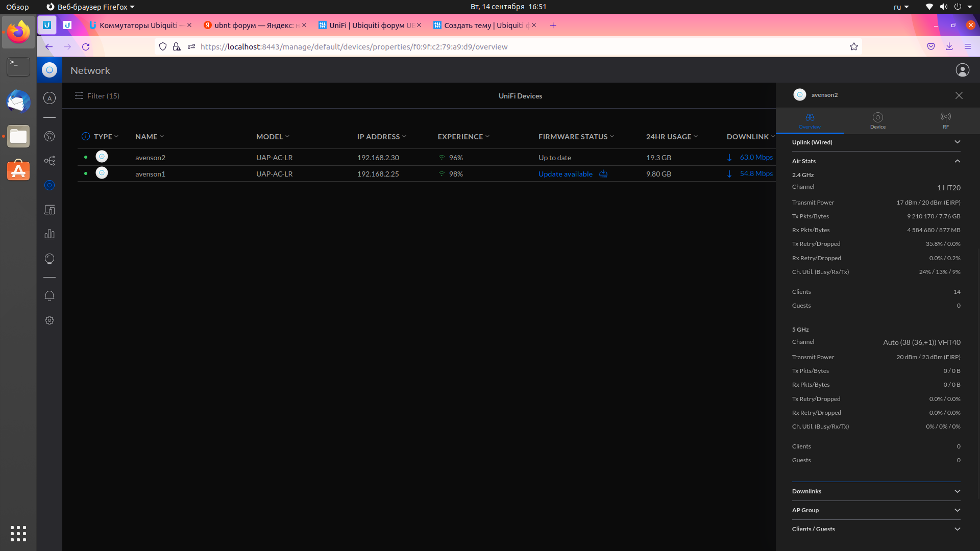Close the 'Коммутаторы Ubiquiti' browser tab
980x551 pixels.
click(189, 25)
